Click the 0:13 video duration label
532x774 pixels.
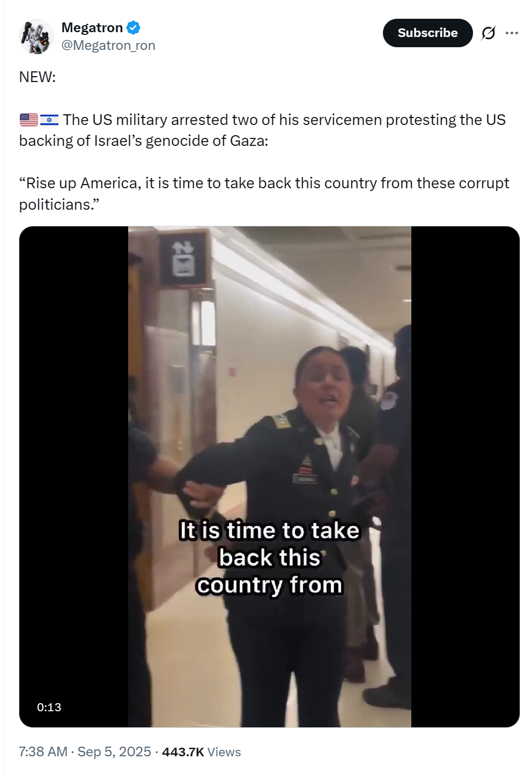tap(49, 707)
